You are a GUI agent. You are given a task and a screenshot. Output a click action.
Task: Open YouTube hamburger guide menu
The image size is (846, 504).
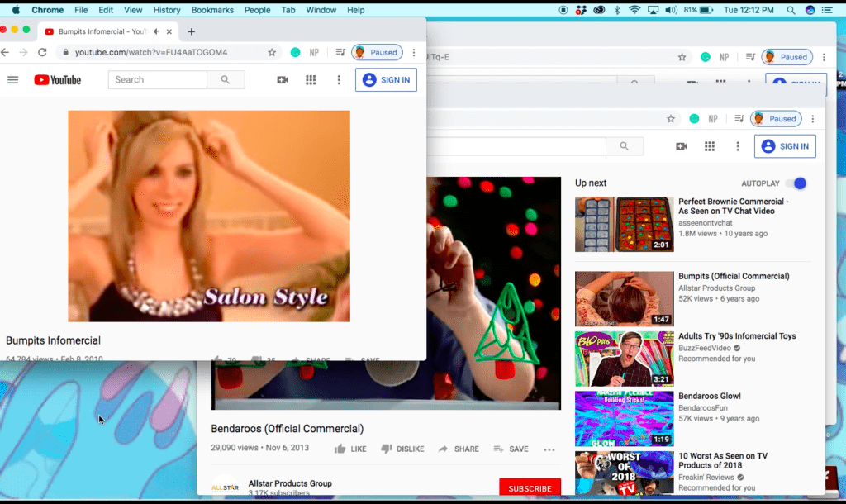click(13, 80)
